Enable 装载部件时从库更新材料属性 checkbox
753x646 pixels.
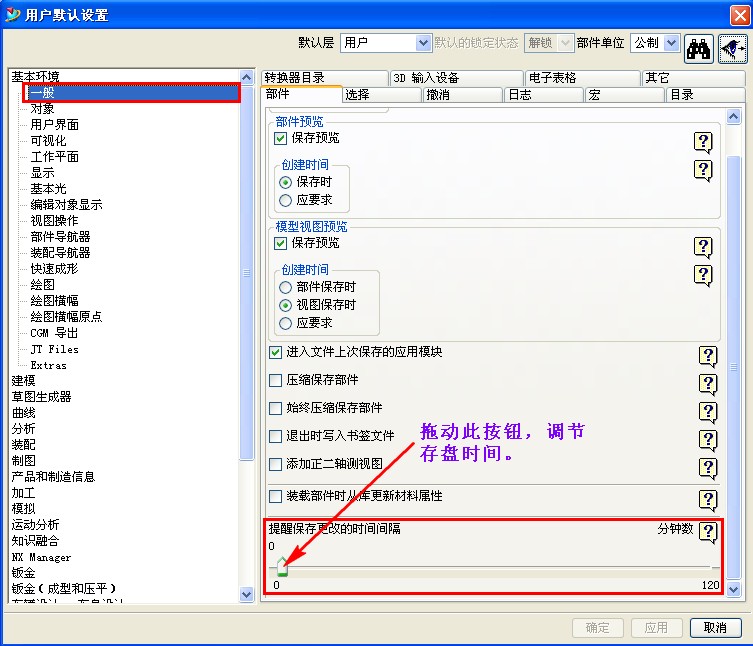pos(276,496)
